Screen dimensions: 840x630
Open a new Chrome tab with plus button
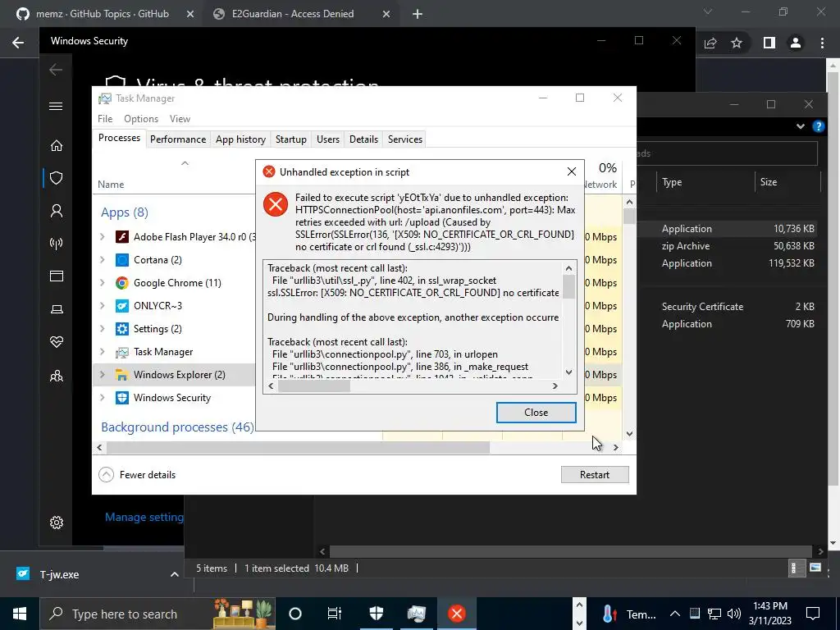coord(418,15)
